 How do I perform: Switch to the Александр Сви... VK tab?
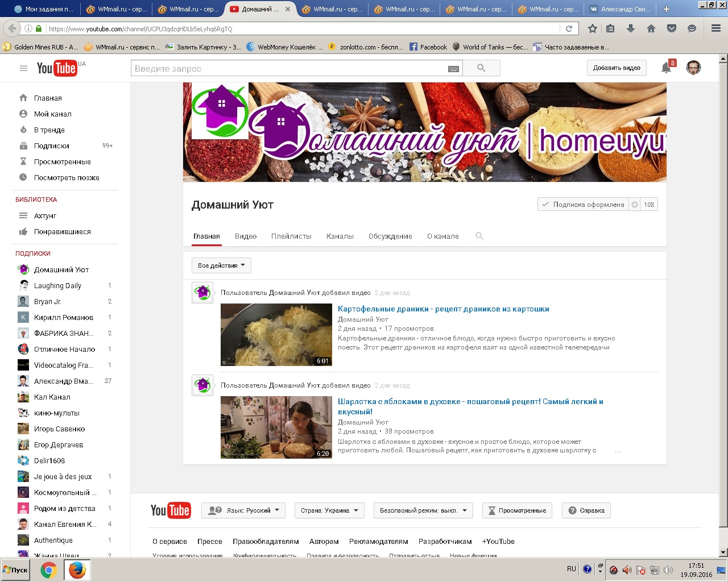tap(620, 9)
